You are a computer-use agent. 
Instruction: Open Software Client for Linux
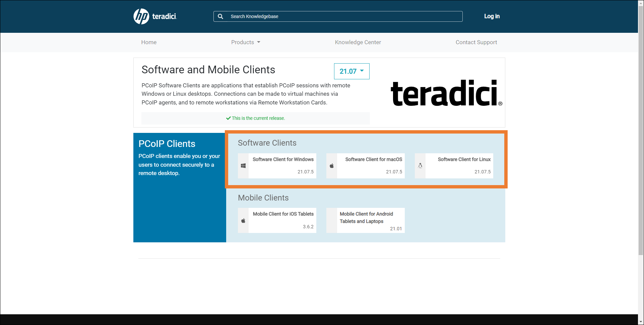click(454, 166)
